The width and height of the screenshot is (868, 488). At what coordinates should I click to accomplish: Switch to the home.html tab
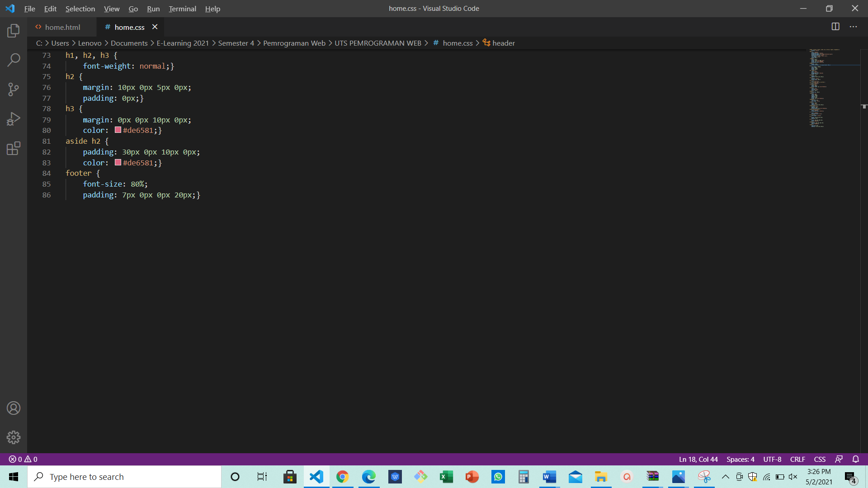pyautogui.click(x=62, y=27)
